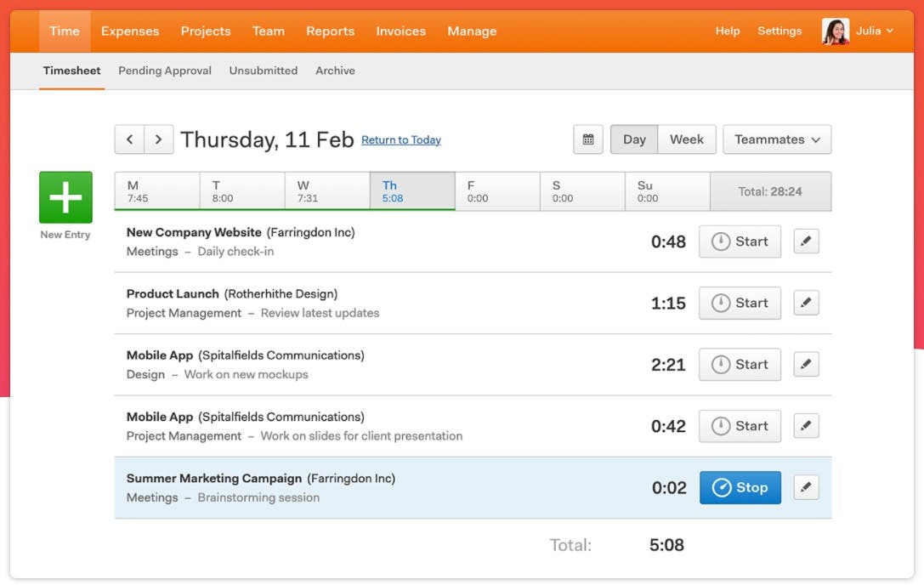Click Julia's profile avatar picture
This screenshot has width=924, height=585.
tap(835, 31)
